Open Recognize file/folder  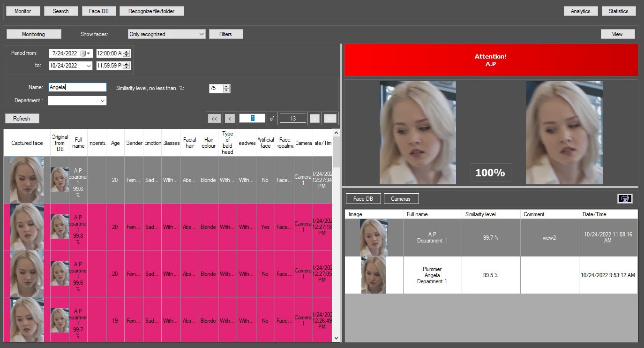(151, 11)
